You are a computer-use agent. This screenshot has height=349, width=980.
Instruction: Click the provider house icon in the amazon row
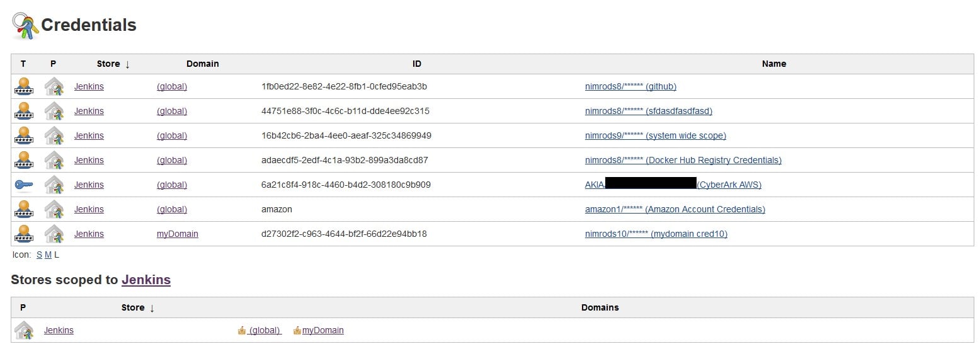[x=54, y=209]
